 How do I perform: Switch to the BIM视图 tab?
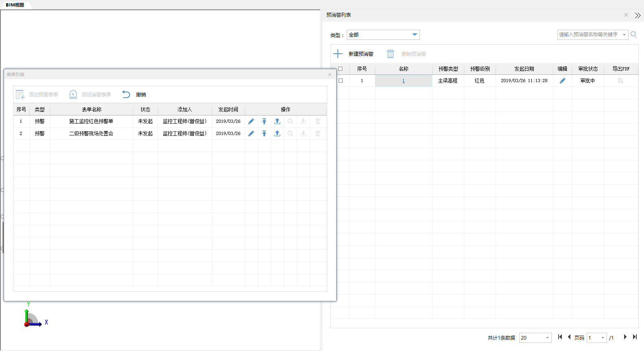[x=15, y=5]
